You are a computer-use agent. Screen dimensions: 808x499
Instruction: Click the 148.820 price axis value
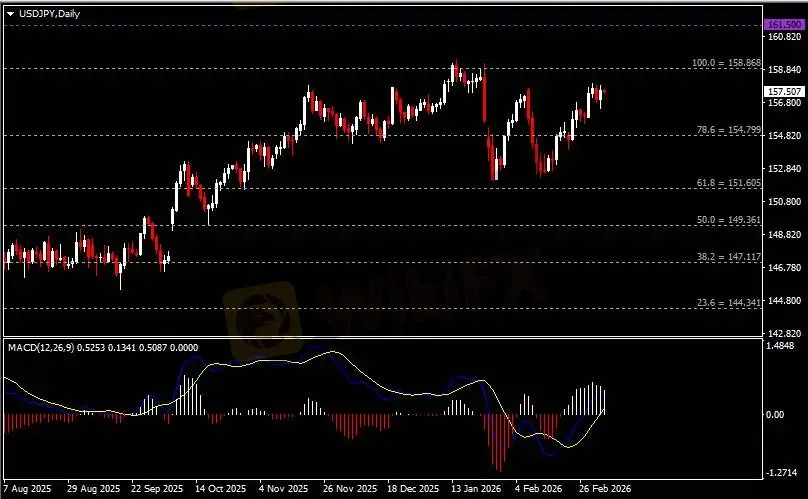[784, 235]
